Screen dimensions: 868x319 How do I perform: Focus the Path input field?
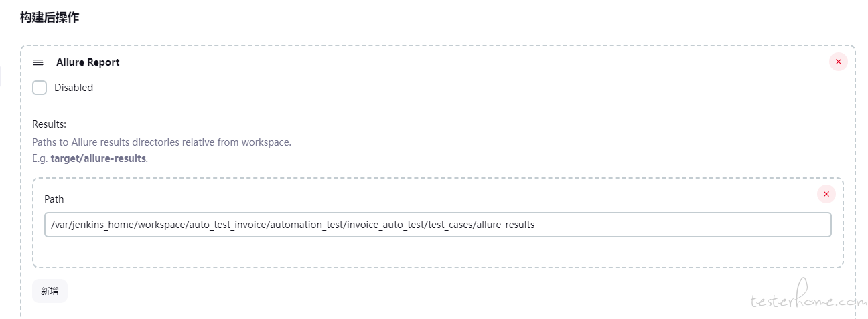438,225
